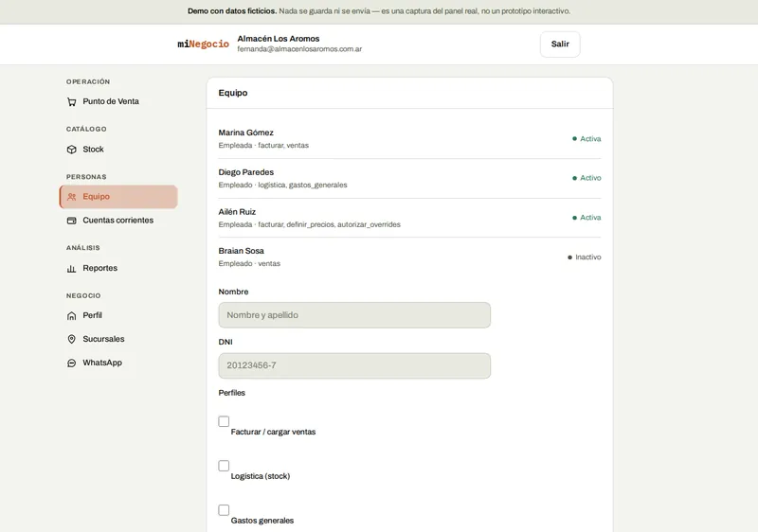The width and height of the screenshot is (758, 532).
Task: Click the Almacén Los Aromos business name
Action: [279, 39]
